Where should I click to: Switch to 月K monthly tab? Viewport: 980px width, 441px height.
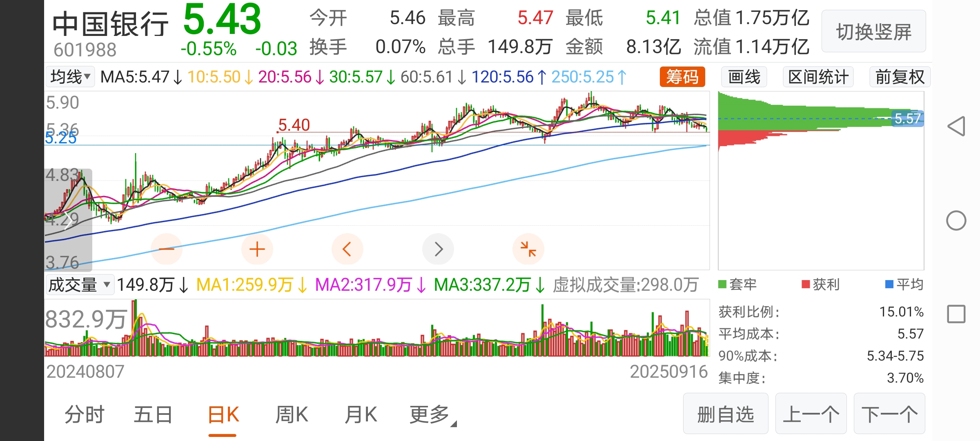[361, 415]
